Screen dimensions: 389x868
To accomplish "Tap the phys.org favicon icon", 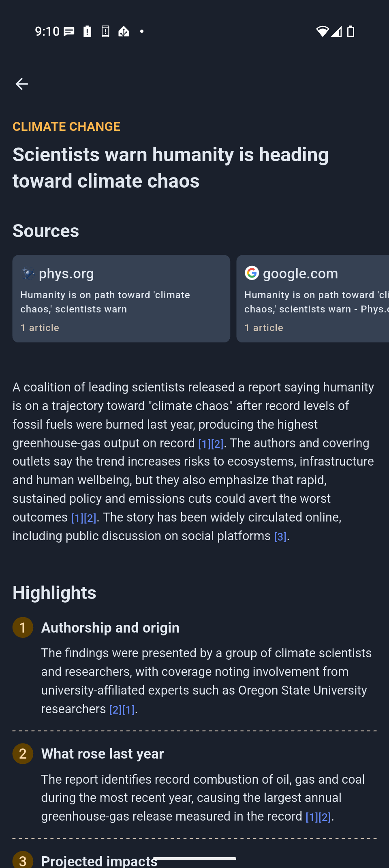I will [x=28, y=274].
